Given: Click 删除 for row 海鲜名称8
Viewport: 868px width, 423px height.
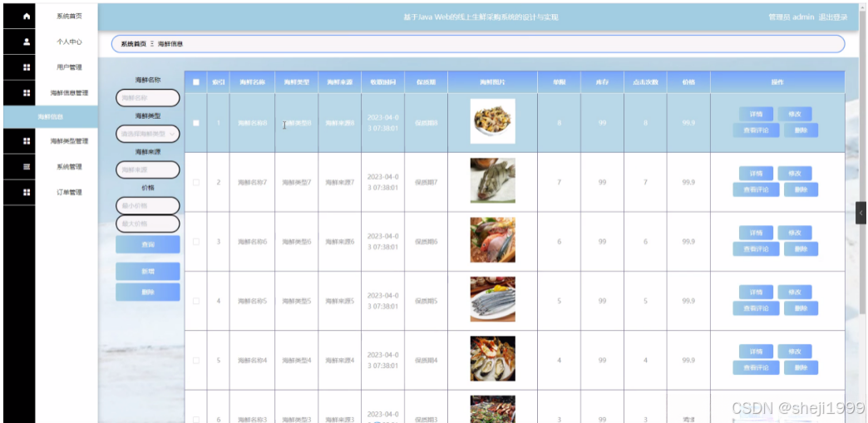Looking at the screenshot, I should coord(801,130).
